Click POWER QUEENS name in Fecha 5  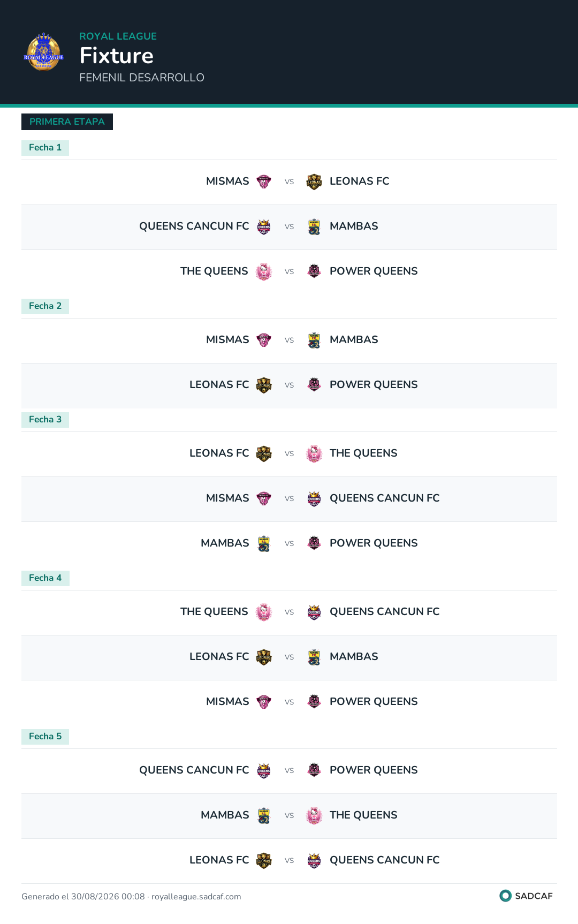[x=374, y=770]
